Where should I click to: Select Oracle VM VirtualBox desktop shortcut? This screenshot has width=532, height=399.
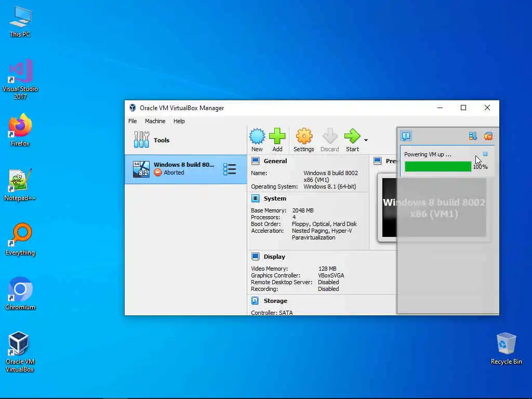coord(20,352)
